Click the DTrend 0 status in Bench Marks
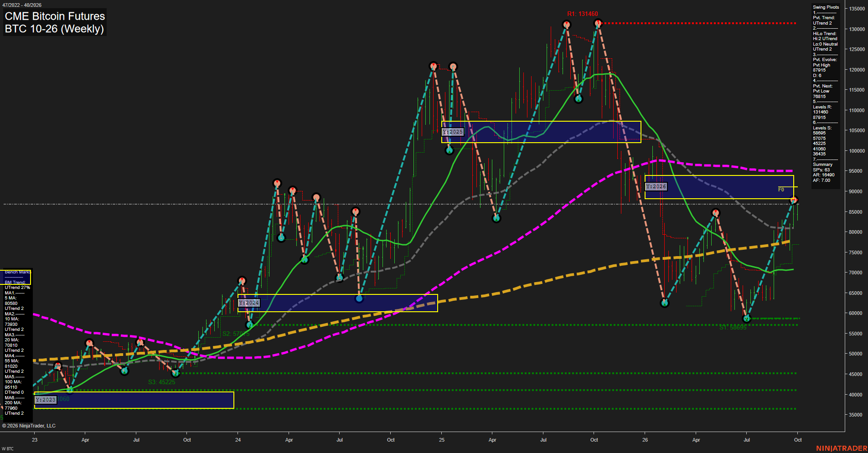Screen dimensions: 868x453 pos(14,392)
